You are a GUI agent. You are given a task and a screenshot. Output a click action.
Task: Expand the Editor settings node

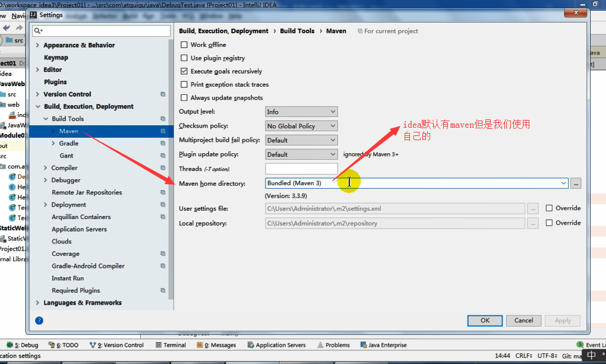click(37, 69)
